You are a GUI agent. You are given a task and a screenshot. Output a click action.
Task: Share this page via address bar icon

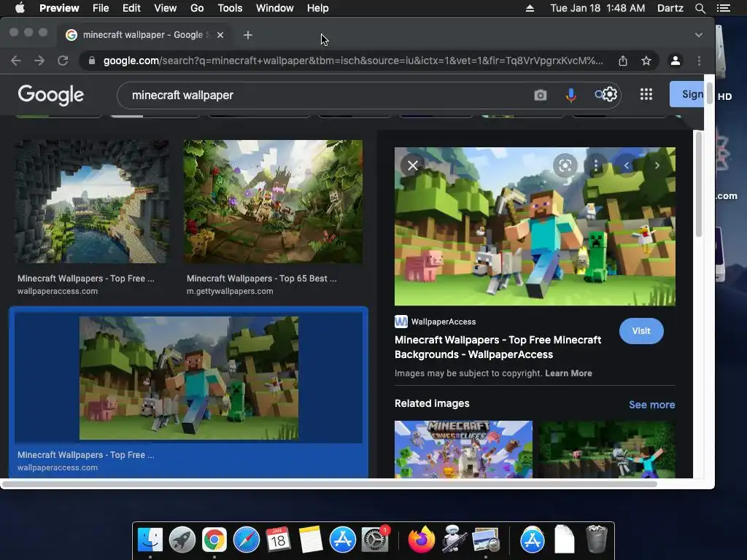(x=623, y=61)
